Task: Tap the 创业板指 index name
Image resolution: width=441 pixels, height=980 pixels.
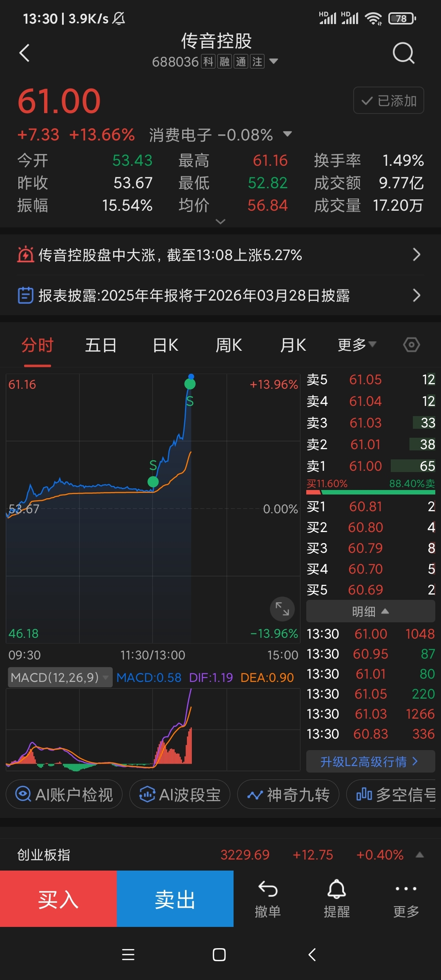Action: 44,855
